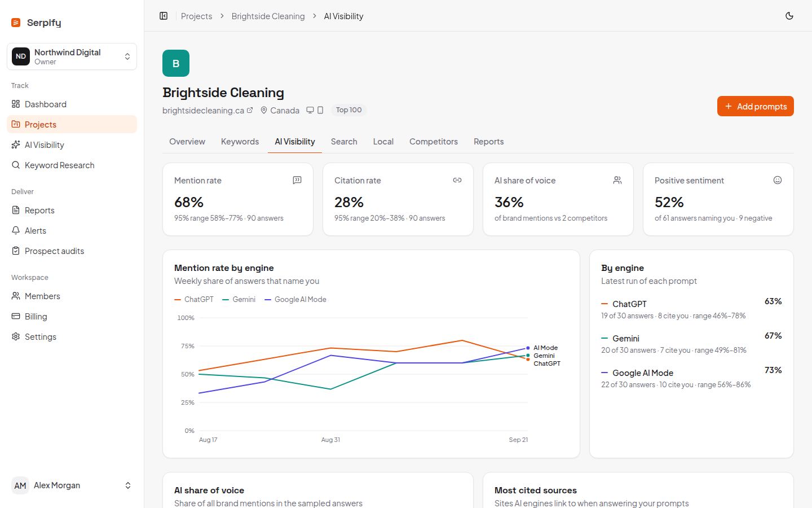Image resolution: width=812 pixels, height=508 pixels.
Task: Click Aug 31 axis label
Action: 330,440
